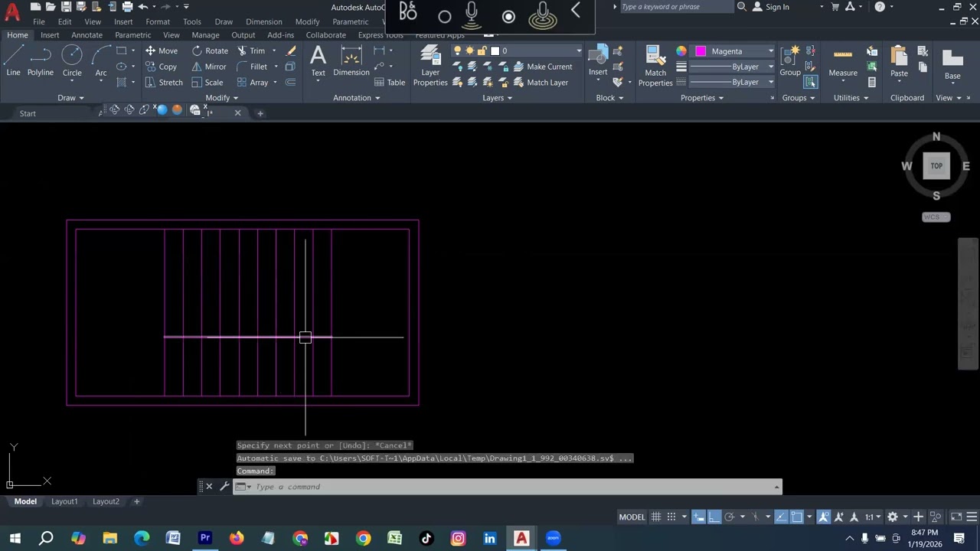
Task: Click the TOP face of ViewCube
Action: click(936, 166)
